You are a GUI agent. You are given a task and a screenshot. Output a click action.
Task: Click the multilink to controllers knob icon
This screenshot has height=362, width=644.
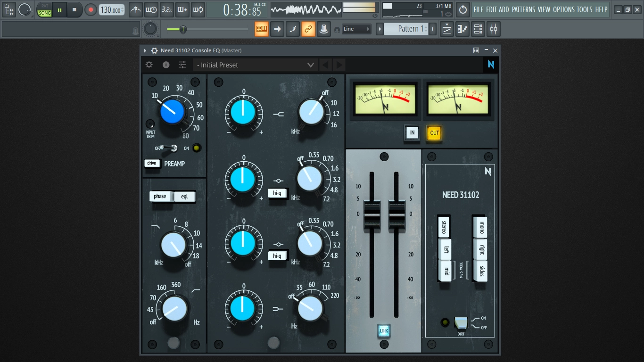[x=323, y=29]
